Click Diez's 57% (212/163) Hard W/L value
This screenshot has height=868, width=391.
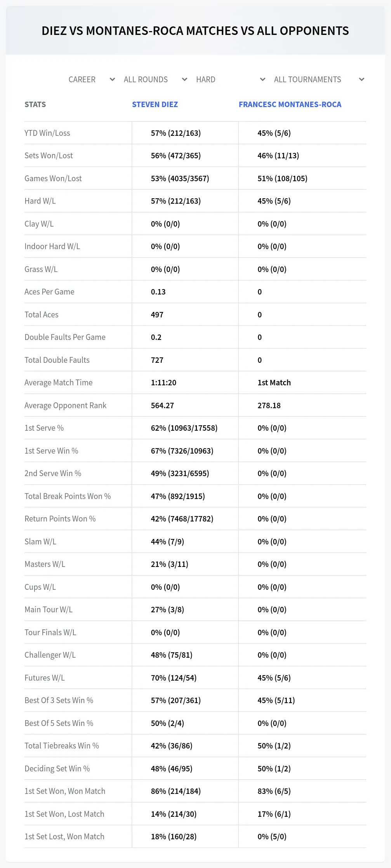pyautogui.click(x=176, y=201)
